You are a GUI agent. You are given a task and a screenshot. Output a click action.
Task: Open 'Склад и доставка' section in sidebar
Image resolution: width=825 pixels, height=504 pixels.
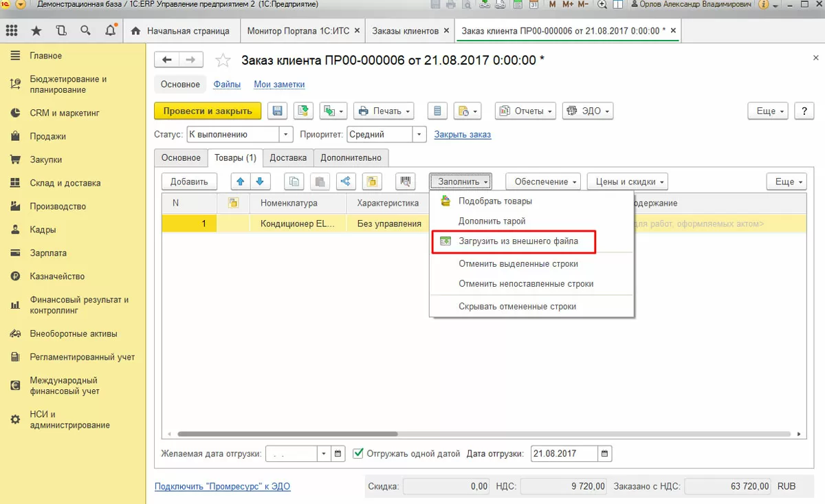click(x=65, y=183)
